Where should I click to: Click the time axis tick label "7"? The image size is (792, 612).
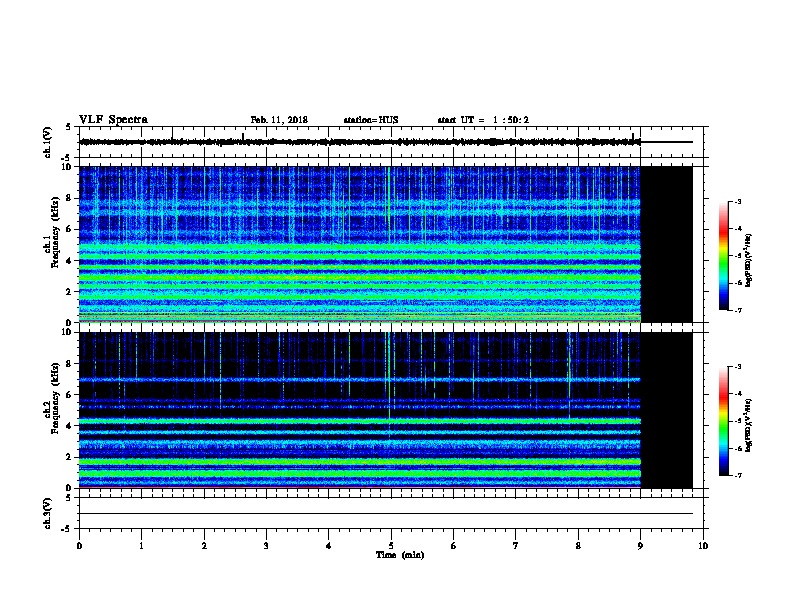(x=516, y=545)
